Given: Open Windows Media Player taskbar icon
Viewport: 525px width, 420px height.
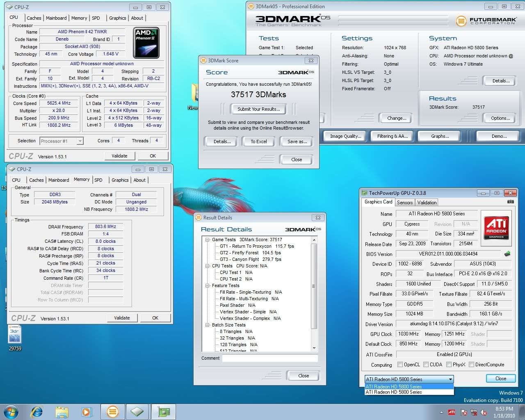Looking at the screenshot, I should click(x=87, y=411).
